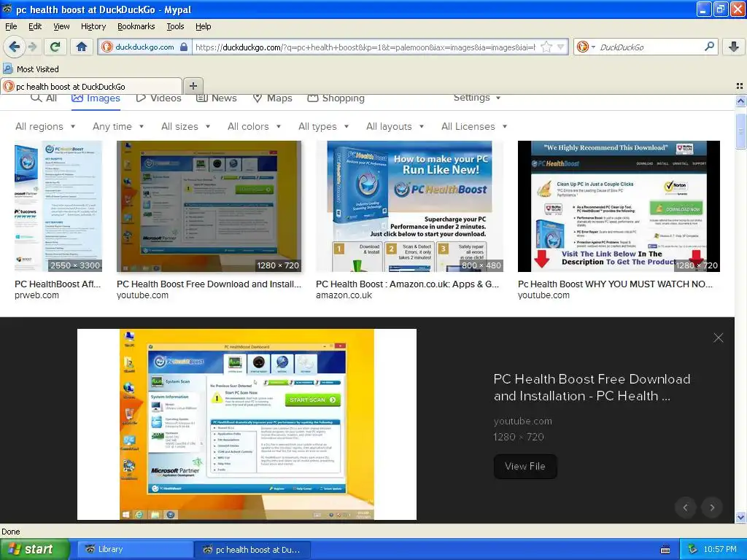Bookmark this page with the star icon

pos(546,47)
